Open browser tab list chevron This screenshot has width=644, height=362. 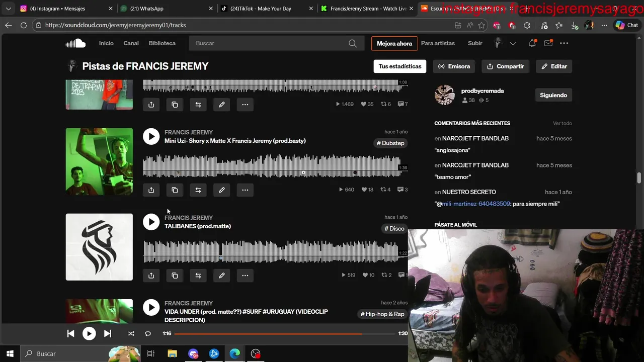8,9
